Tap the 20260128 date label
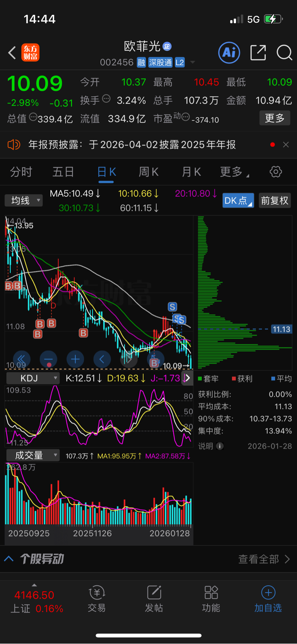 pos(170,533)
